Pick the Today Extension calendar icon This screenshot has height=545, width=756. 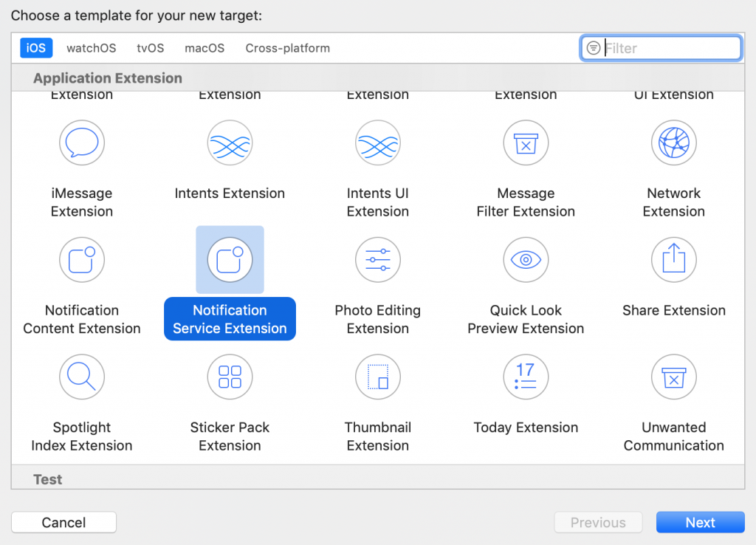(525, 377)
